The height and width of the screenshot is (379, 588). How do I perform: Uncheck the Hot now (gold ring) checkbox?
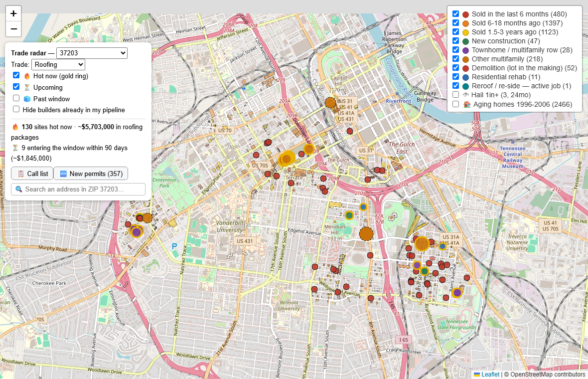click(16, 75)
